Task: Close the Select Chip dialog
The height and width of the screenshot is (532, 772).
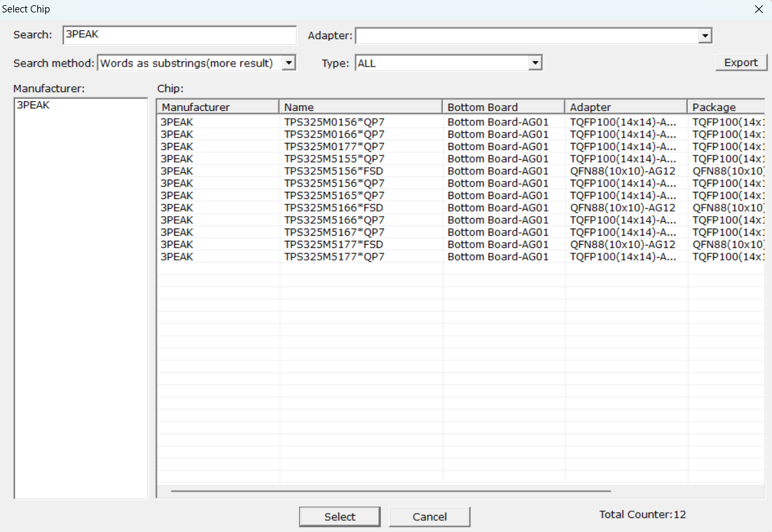Action: [759, 9]
